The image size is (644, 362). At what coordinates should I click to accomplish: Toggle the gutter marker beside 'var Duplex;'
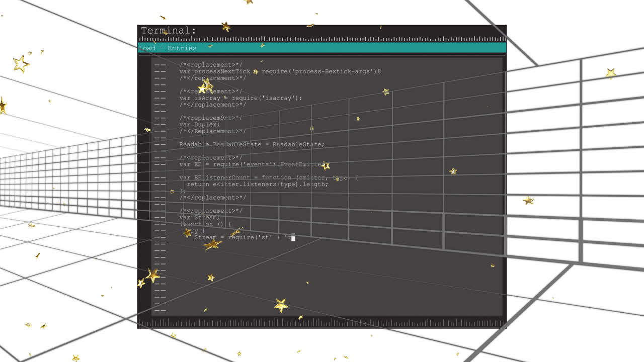point(160,124)
